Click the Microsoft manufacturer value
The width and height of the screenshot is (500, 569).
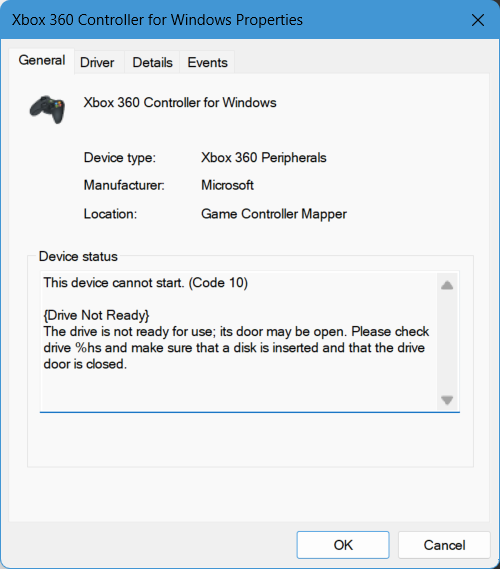228,185
